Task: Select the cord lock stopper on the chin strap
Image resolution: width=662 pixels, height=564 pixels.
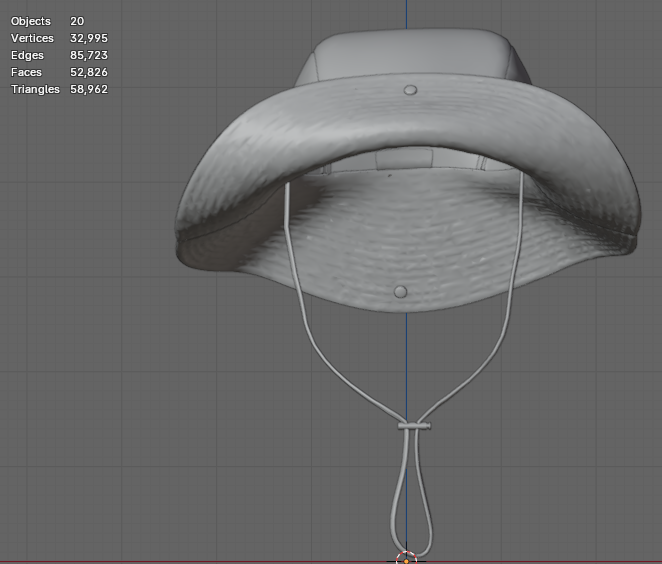Action: pyautogui.click(x=414, y=426)
